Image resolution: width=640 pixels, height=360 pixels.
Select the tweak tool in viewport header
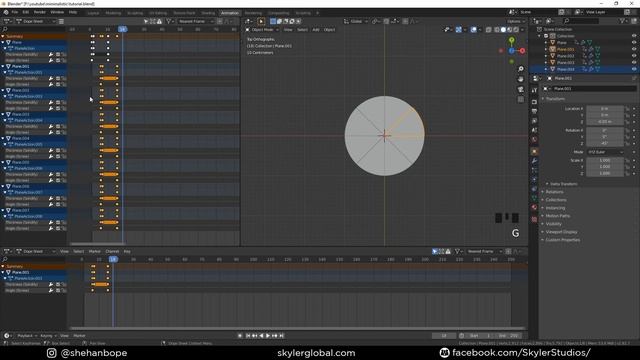(261, 21)
